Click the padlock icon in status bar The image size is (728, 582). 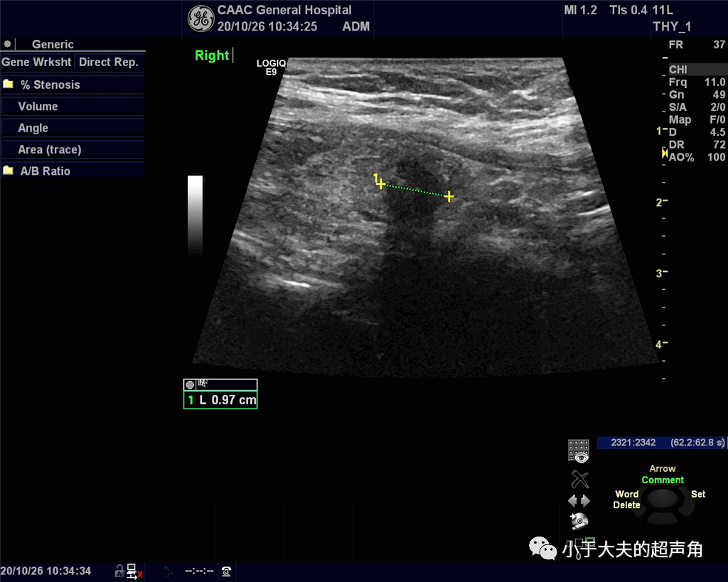[x=119, y=571]
